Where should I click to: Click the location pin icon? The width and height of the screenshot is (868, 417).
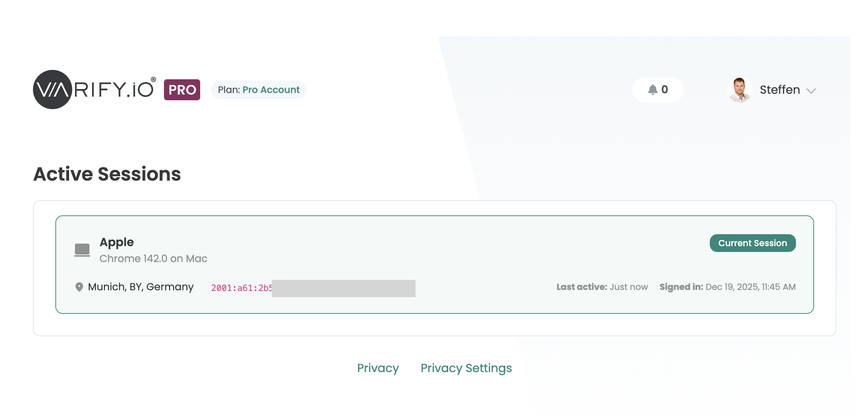point(79,287)
